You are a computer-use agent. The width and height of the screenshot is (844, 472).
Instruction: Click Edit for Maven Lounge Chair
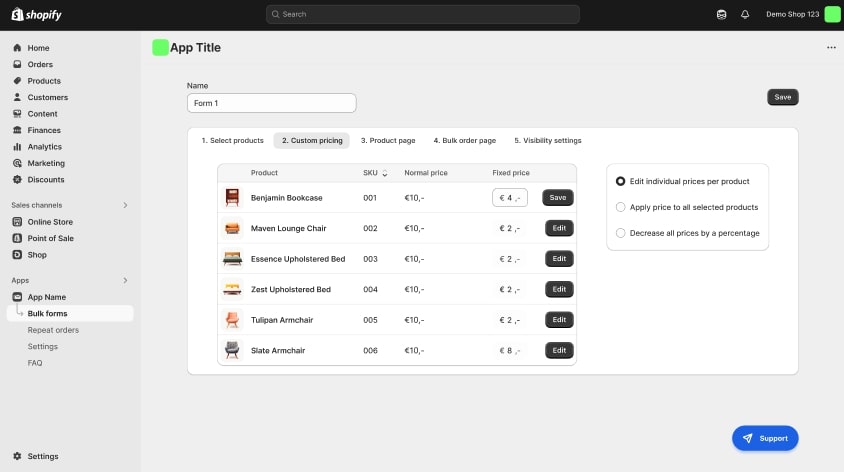(x=559, y=228)
